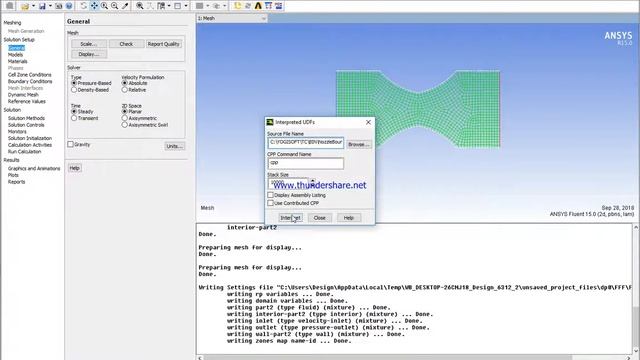Click the last blue toolbar icon at right
The height and width of the screenshot is (360, 640).
(x=278, y=6)
